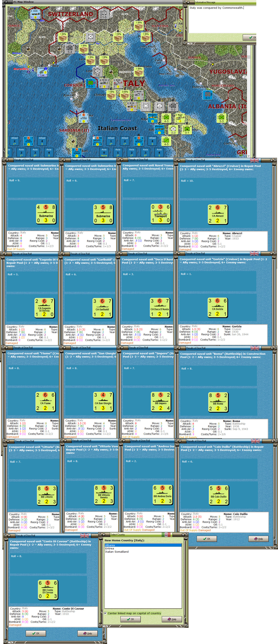Screen dimensions: 278x644
Task: Confirm Informative Message with OK
Action: point(250,37)
